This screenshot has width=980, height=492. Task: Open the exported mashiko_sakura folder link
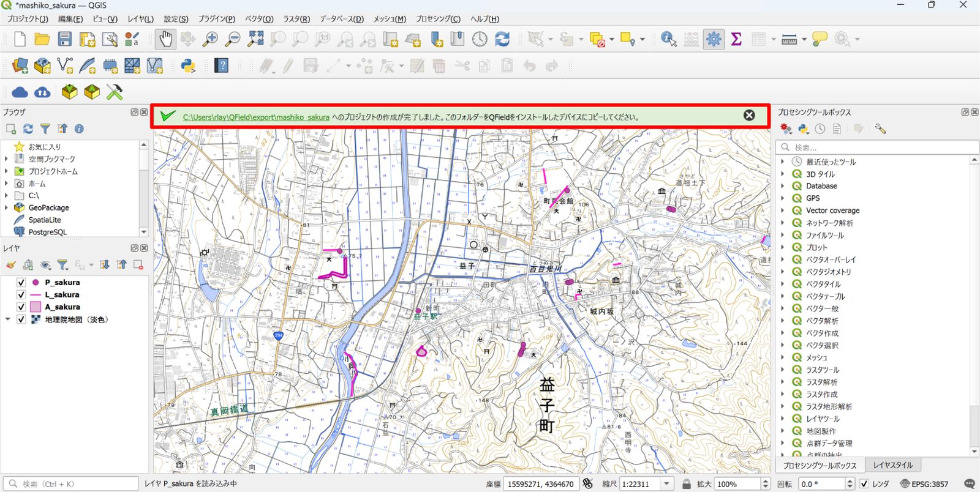[256, 117]
